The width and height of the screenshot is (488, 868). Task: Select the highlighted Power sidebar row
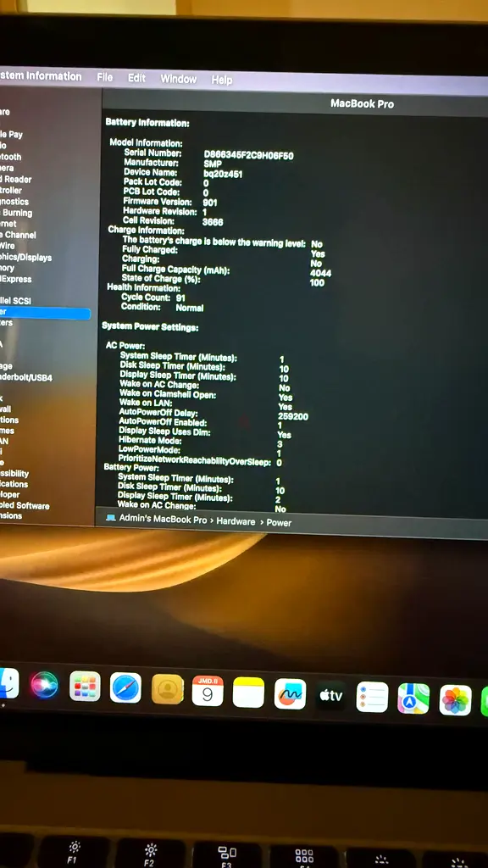(x=45, y=313)
